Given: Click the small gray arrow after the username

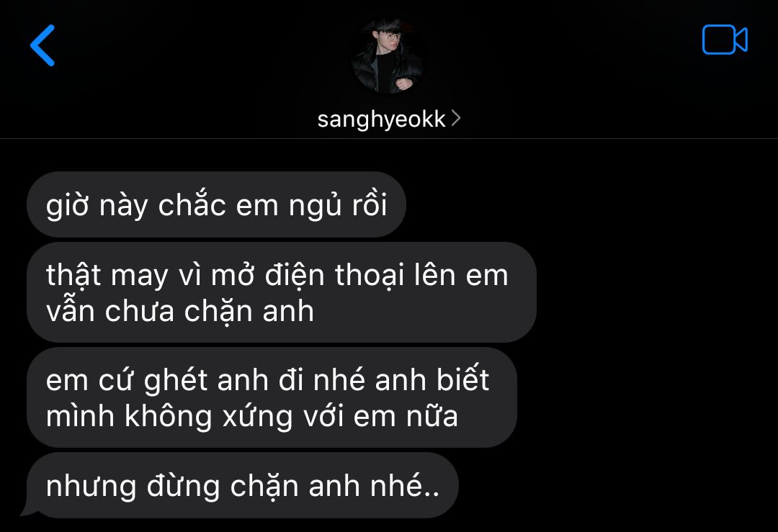Looking at the screenshot, I should pos(455,119).
